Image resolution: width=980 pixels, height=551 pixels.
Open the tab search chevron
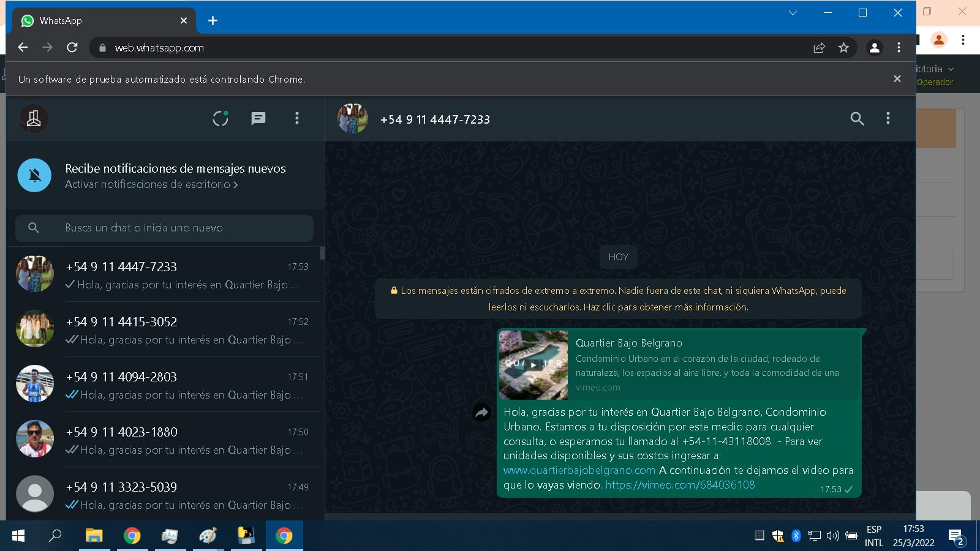click(793, 13)
